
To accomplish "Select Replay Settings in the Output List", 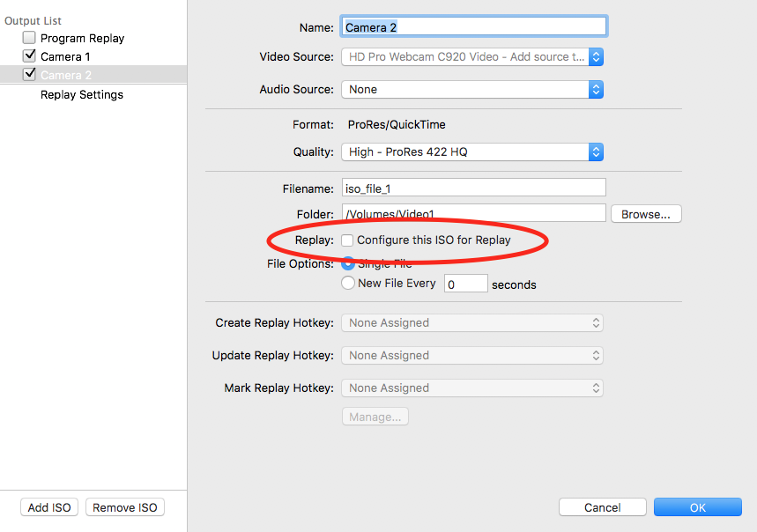I will tap(82, 94).
